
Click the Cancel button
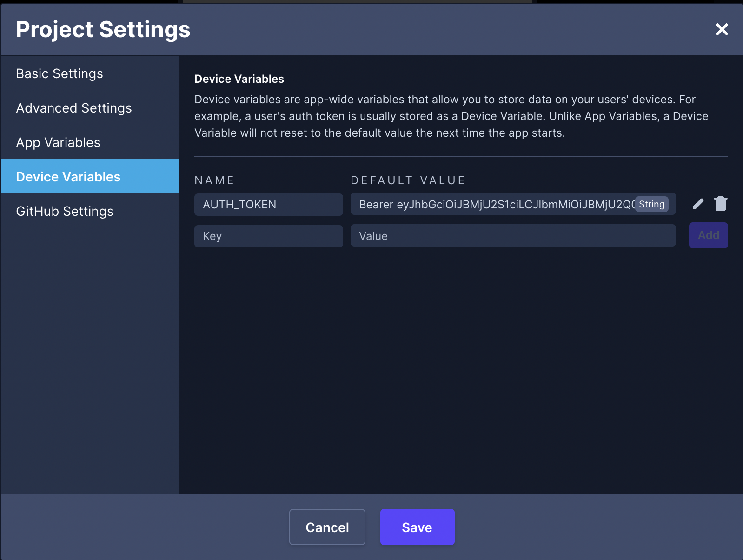click(x=327, y=527)
